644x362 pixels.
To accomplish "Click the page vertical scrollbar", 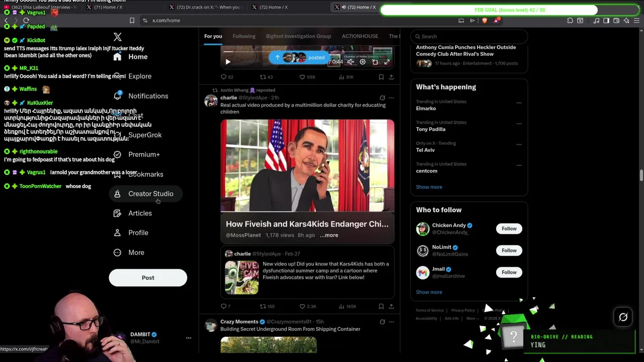I will click(641, 176).
